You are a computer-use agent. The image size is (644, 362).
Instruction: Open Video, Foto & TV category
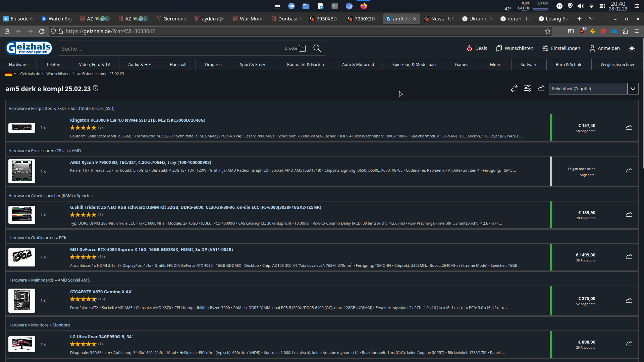click(95, 64)
